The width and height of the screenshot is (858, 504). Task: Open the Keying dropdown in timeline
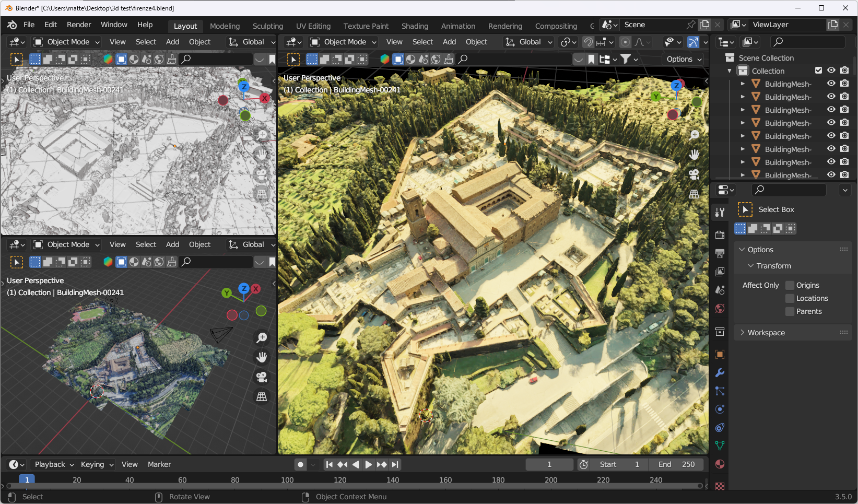(97, 464)
